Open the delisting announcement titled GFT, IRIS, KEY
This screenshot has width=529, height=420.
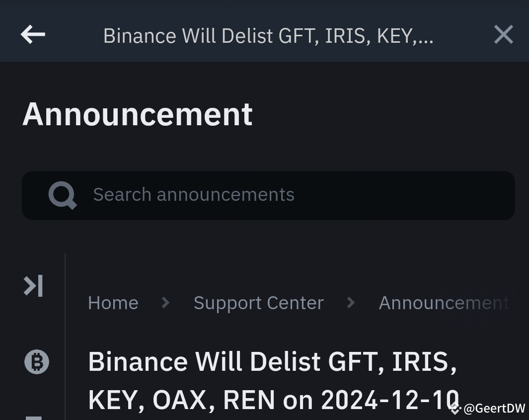tap(273, 380)
